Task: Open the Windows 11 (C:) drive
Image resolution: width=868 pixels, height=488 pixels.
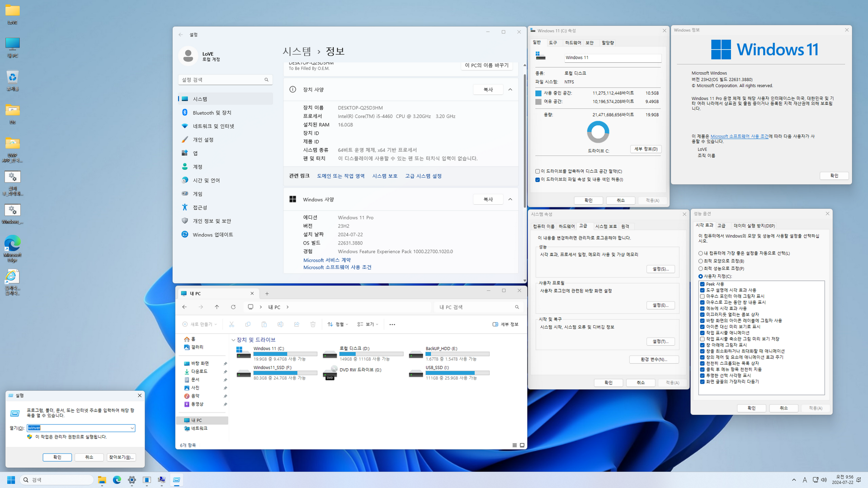Action: (269, 349)
